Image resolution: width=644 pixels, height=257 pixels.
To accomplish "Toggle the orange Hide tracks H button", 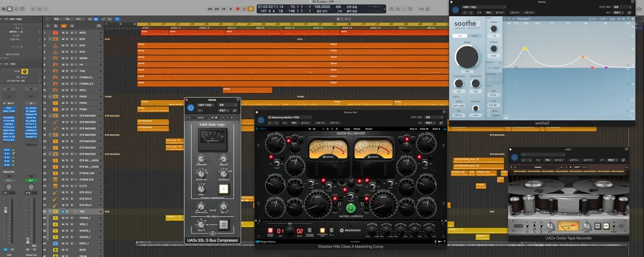I will coord(64,26).
